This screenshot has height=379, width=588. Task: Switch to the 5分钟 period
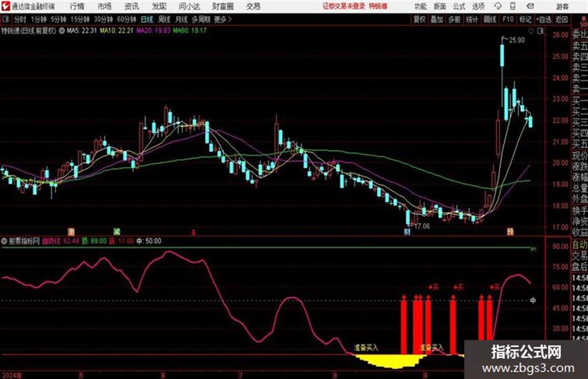pos(58,19)
